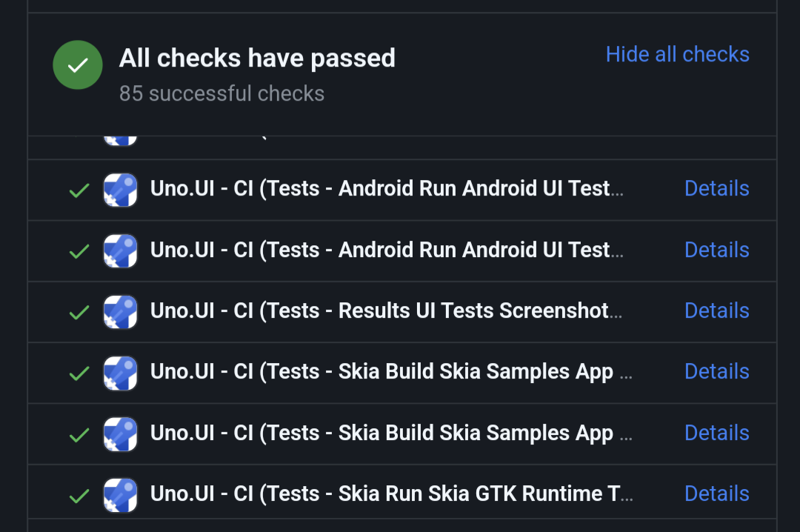This screenshot has width=800, height=532.
Task: Click the 85 successful checks summary text
Action: coord(221,94)
